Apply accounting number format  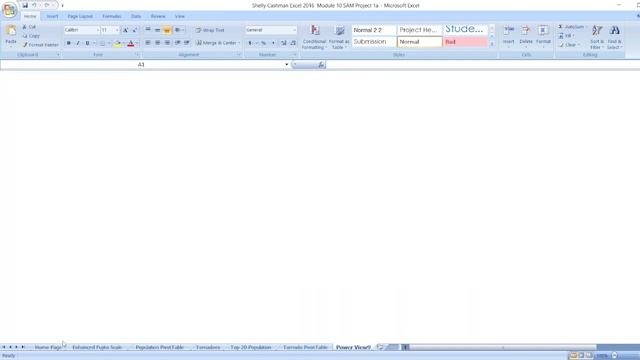tap(250, 43)
